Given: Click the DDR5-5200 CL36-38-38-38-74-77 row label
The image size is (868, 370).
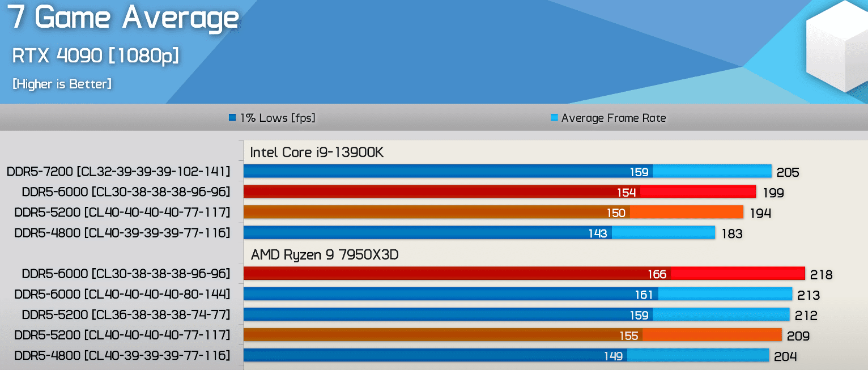Looking at the screenshot, I should point(126,314).
